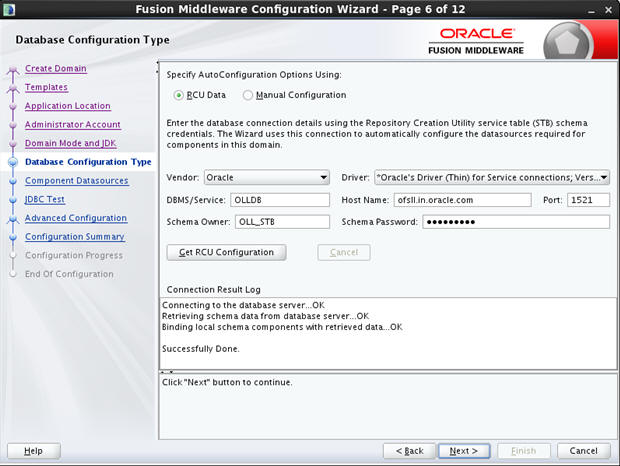The image size is (620, 466).
Task: Click the Configuration Summary step bullet
Action: (13, 237)
